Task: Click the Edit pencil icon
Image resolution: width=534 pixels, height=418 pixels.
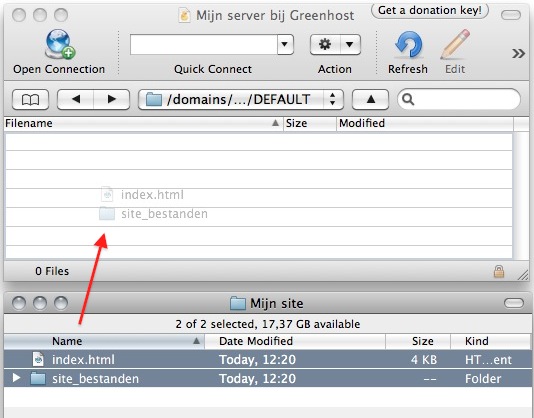Action: pyautogui.click(x=455, y=44)
